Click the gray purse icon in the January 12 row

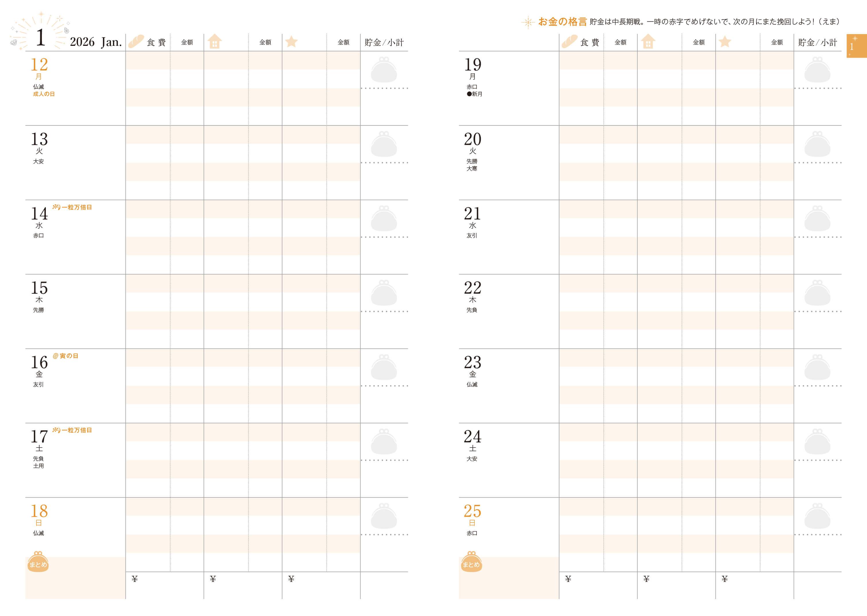(384, 70)
